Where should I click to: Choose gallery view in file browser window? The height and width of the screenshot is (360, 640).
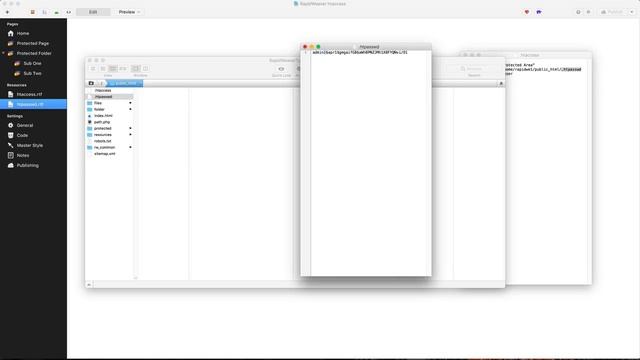coord(123,69)
